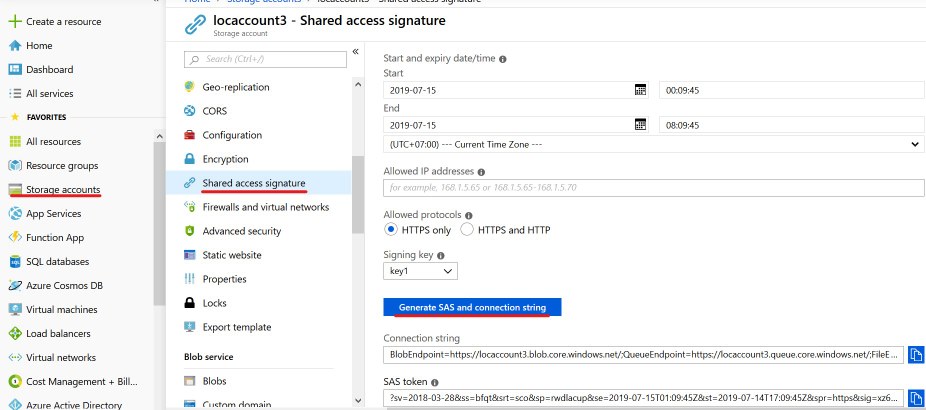Screen dimensions: 926x410
Task: Open the End date calendar picker
Action: 640,125
